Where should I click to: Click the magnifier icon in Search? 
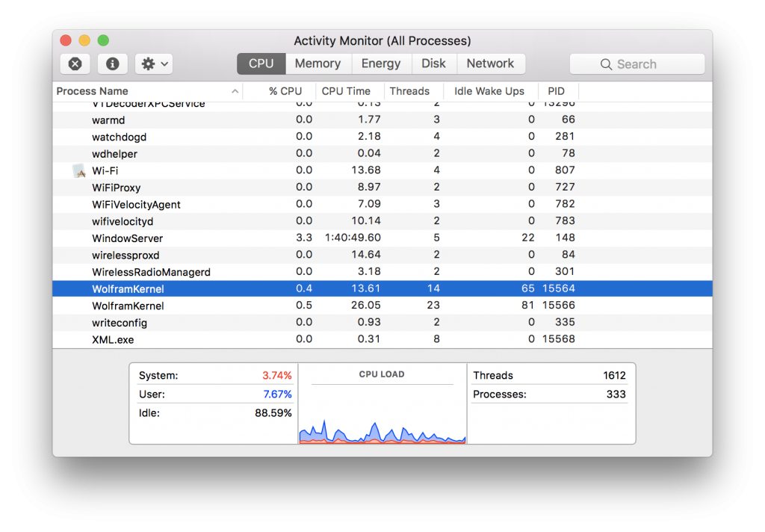[606, 64]
